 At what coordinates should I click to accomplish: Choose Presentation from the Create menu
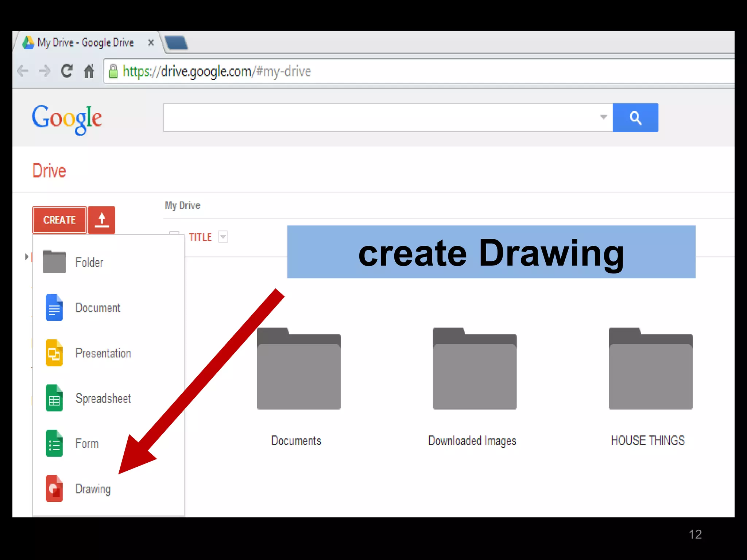pos(108,353)
